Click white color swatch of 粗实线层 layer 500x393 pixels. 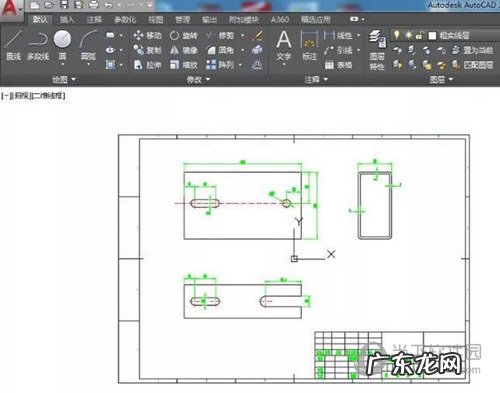pyautogui.click(x=432, y=35)
